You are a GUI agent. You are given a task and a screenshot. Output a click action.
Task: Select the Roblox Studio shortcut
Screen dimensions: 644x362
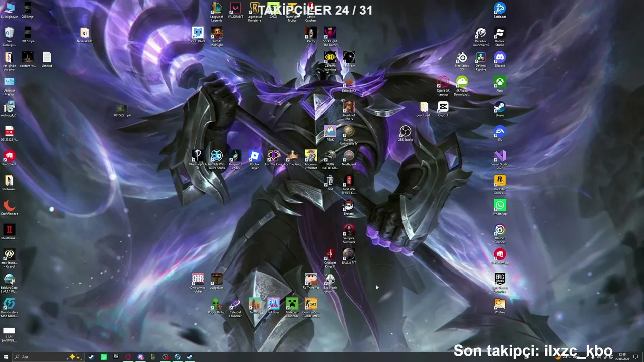coord(500,37)
